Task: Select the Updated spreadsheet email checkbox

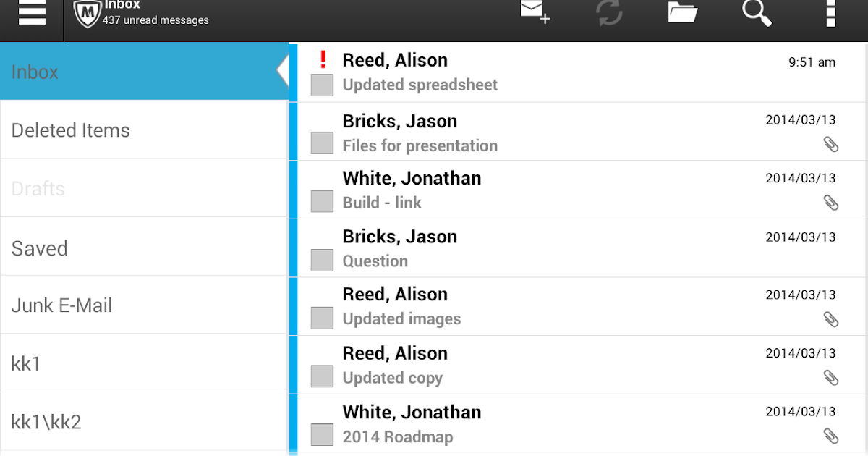Action: click(x=322, y=85)
